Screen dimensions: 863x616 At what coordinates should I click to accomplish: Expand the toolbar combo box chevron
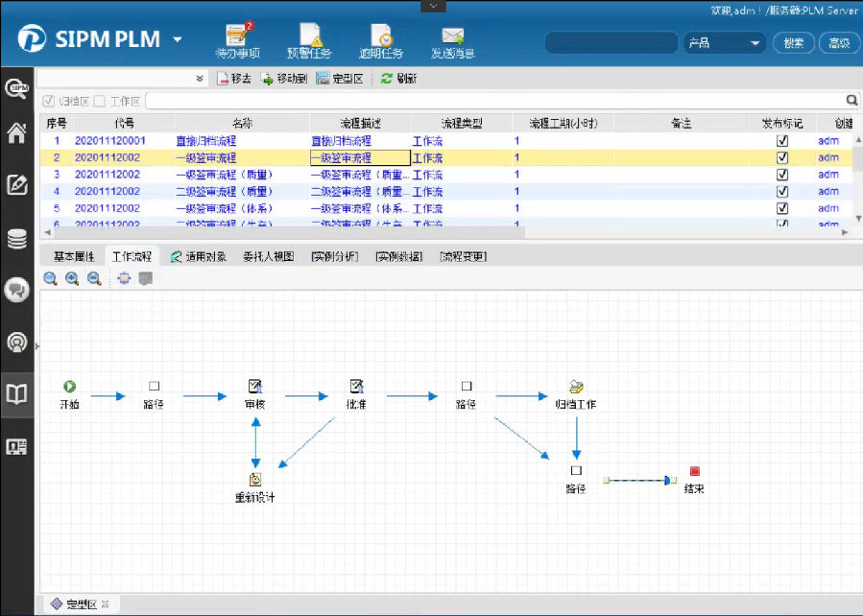pos(199,79)
